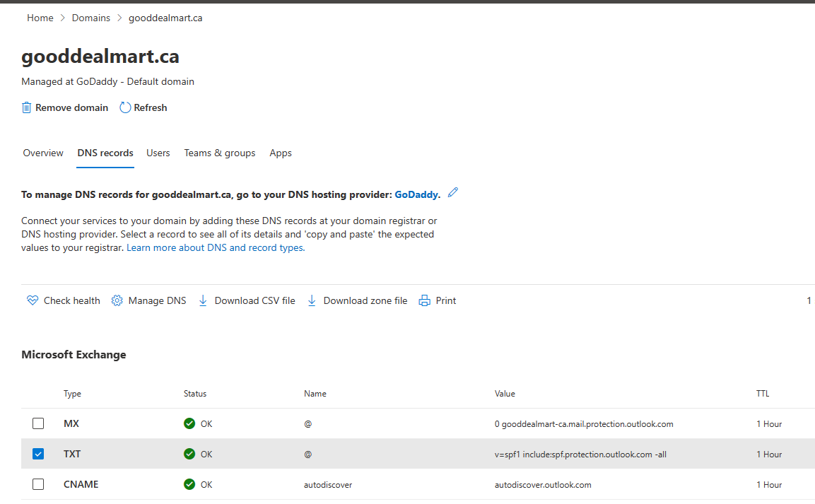The height and width of the screenshot is (504, 815).
Task: Select the CNAME record checkbox
Action: click(x=38, y=484)
